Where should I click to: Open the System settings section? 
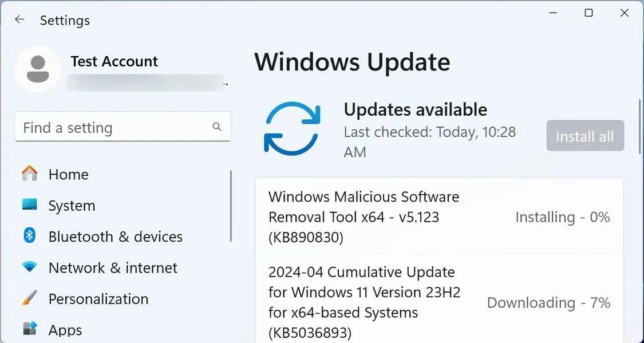click(72, 205)
